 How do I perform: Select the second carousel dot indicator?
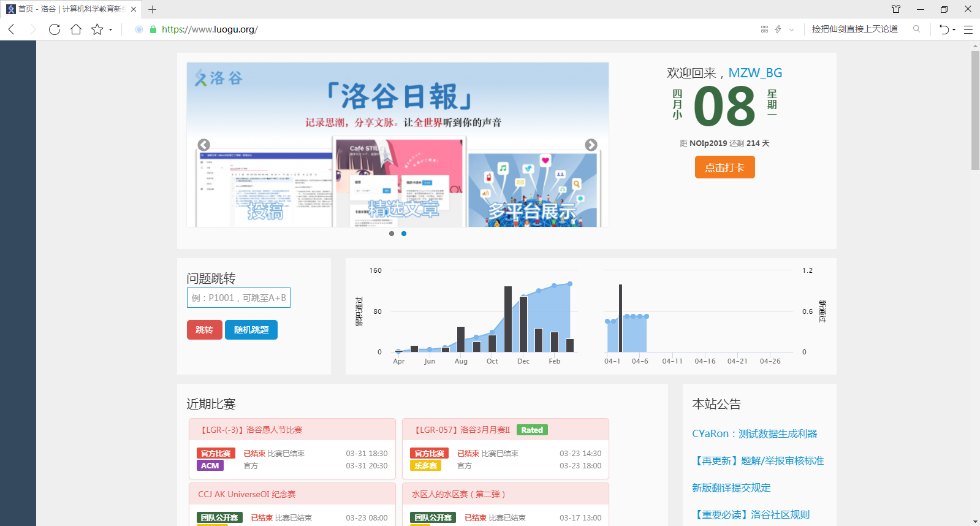click(x=404, y=234)
